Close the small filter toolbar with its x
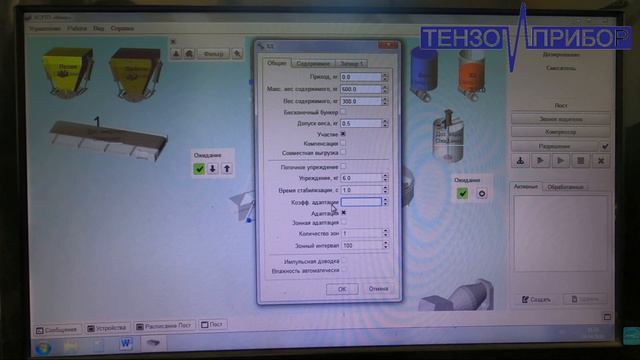Image resolution: width=640 pixels, height=360 pixels. point(173,42)
